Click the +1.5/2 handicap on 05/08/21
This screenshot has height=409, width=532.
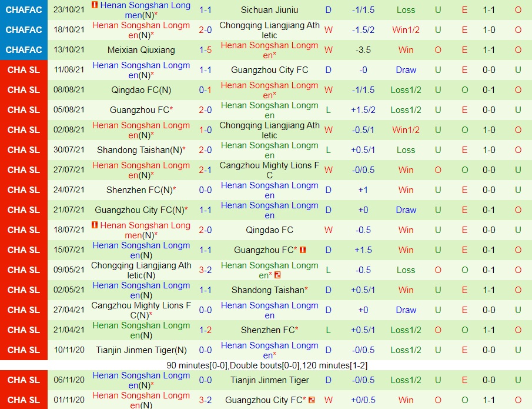tap(363, 109)
